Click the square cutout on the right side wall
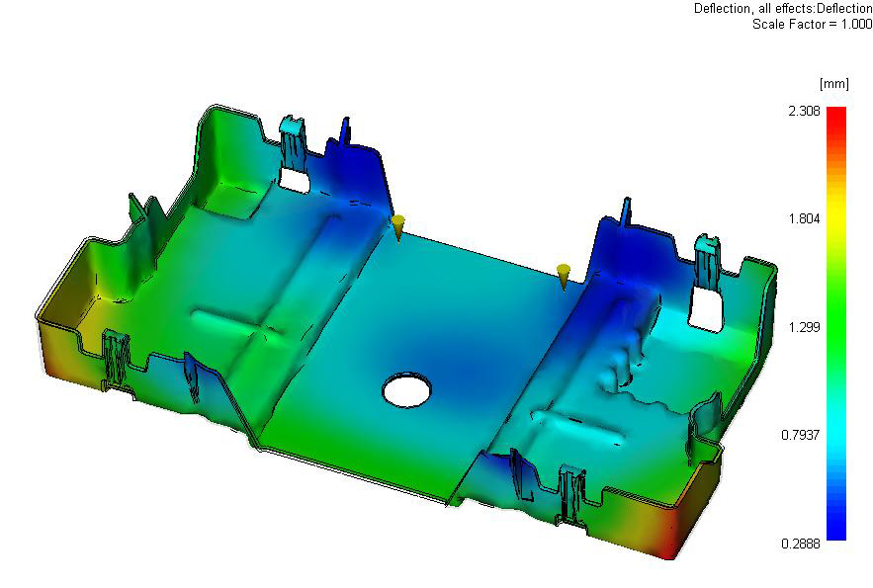The width and height of the screenshot is (873, 588). click(x=706, y=309)
